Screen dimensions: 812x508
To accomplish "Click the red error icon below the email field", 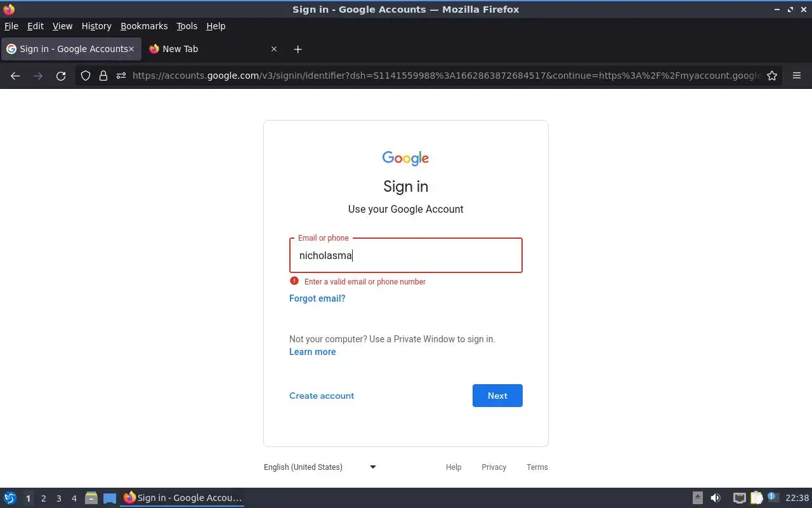I will click(294, 281).
